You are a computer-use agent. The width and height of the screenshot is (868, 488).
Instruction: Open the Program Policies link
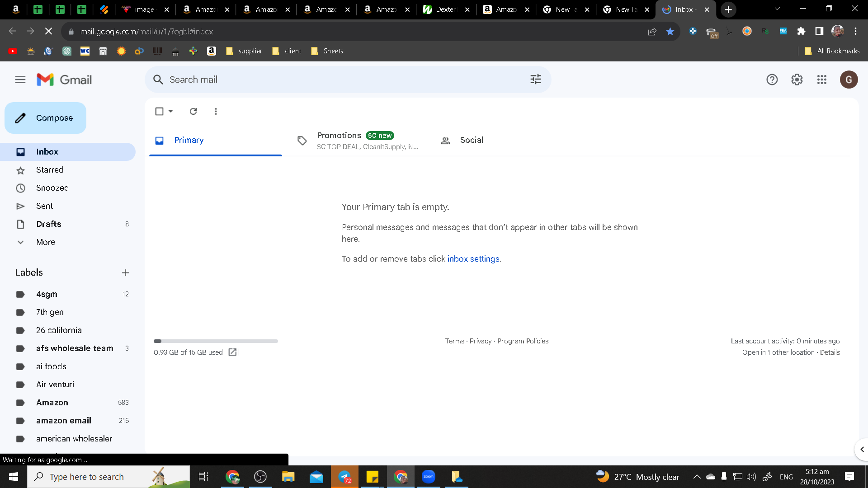523,341
